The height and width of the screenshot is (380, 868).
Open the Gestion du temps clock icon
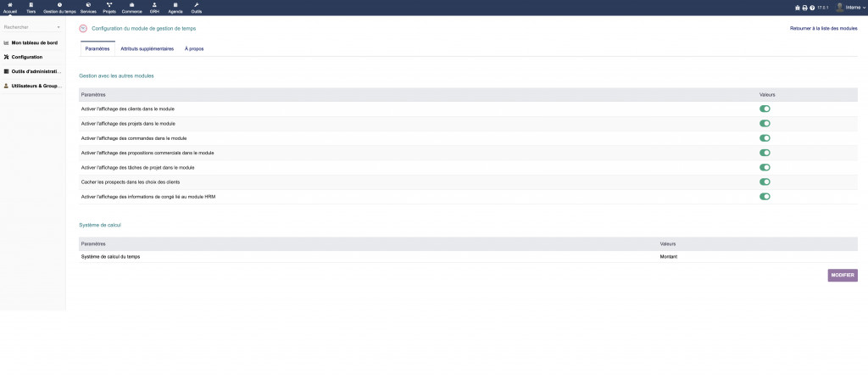coord(59,4)
